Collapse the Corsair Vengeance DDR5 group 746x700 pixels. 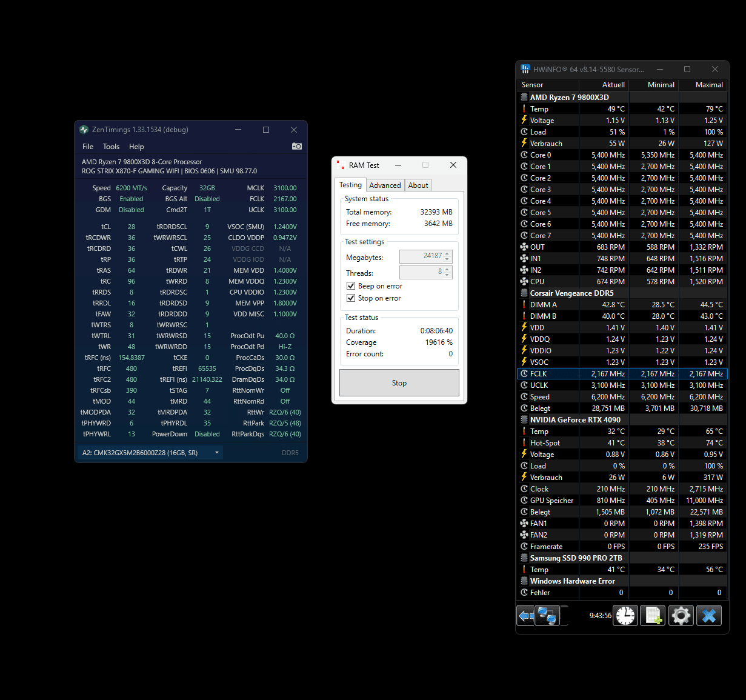coord(524,293)
